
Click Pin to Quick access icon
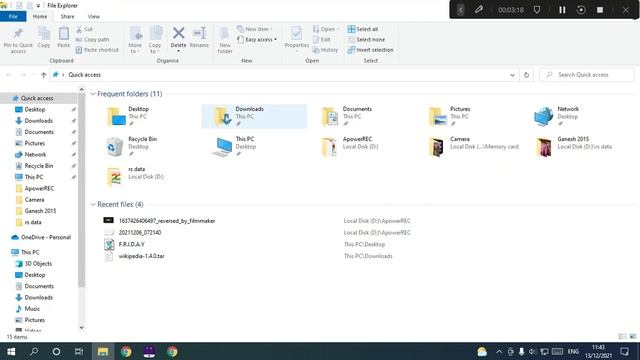click(18, 33)
